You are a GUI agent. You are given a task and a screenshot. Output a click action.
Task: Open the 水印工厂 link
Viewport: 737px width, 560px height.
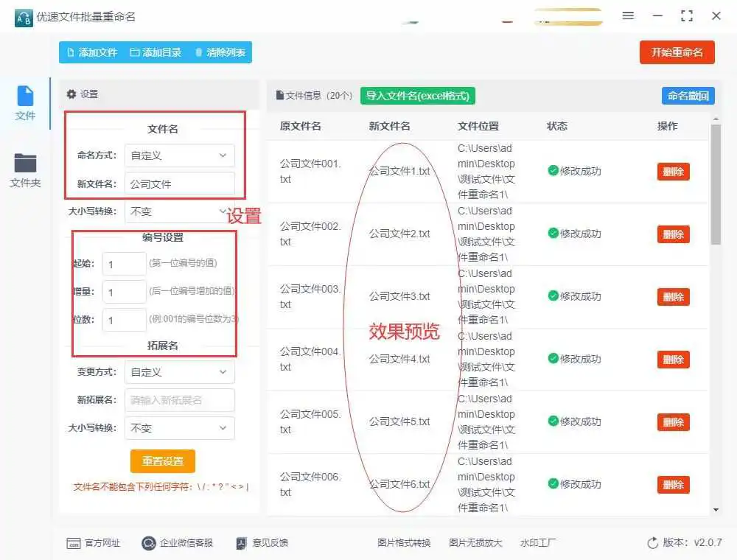(x=538, y=543)
